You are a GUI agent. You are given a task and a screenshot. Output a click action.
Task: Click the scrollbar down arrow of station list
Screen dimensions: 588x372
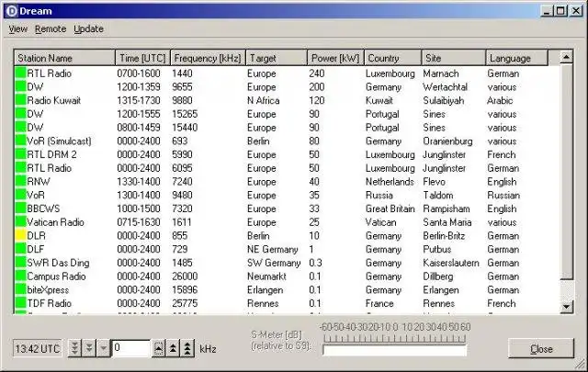[566, 307]
